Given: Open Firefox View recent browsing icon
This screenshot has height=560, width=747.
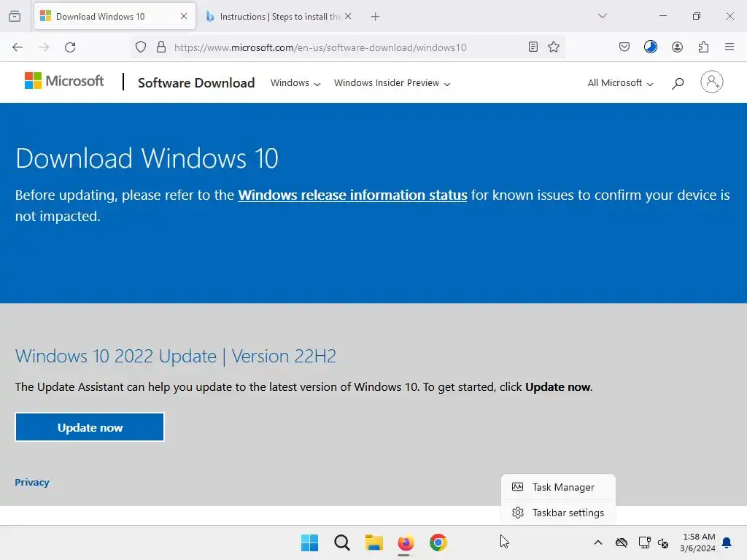Looking at the screenshot, I should pyautogui.click(x=15, y=16).
